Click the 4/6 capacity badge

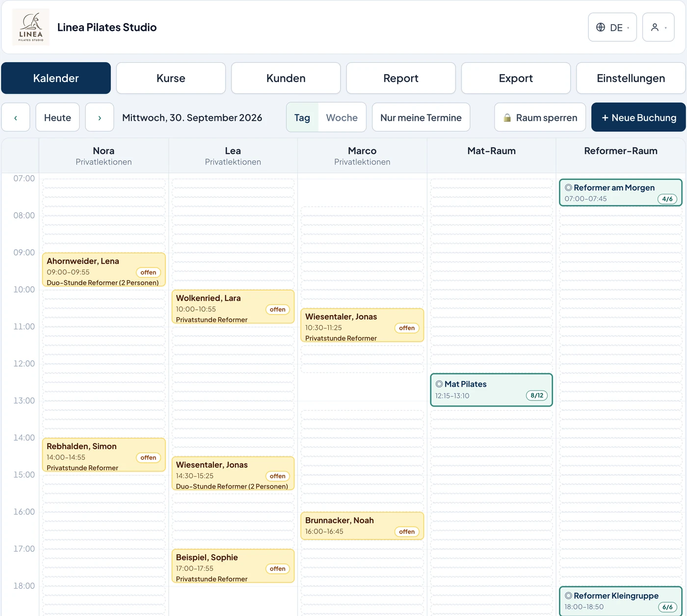pyautogui.click(x=667, y=199)
